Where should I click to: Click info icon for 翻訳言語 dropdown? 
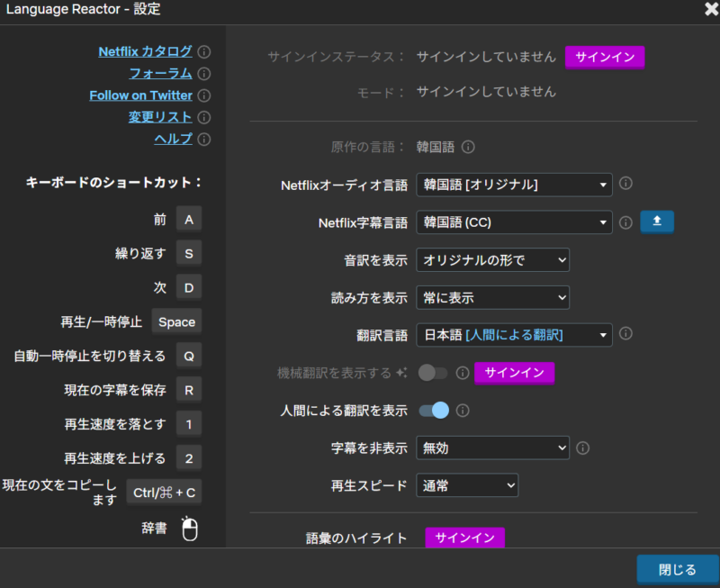point(625,333)
